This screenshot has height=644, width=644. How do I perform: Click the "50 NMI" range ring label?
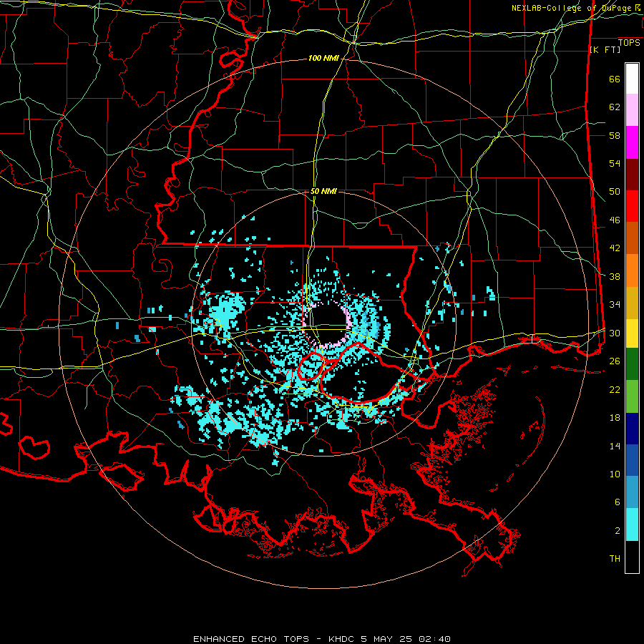tap(323, 191)
